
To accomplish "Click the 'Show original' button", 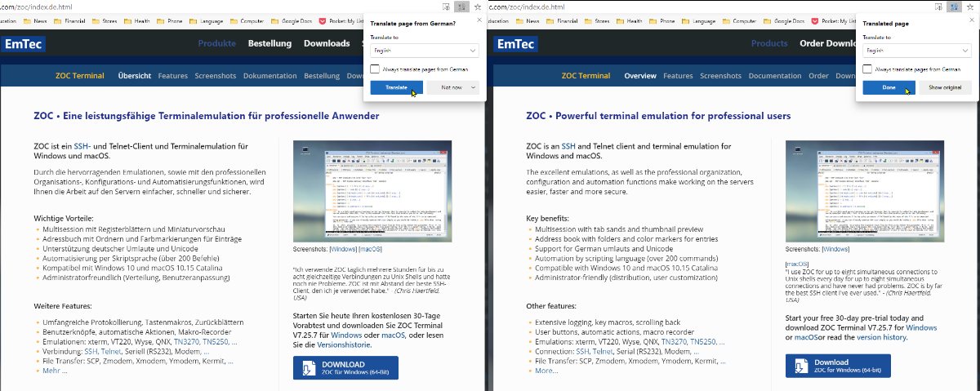I will click(x=945, y=87).
